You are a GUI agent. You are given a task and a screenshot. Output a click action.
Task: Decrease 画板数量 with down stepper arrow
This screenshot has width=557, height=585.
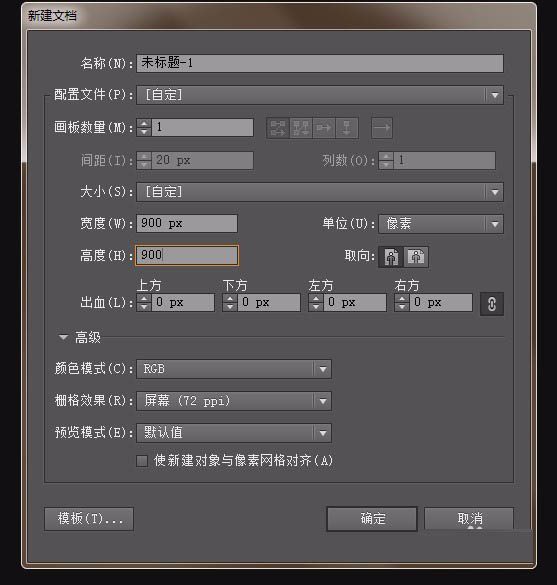click(144, 132)
